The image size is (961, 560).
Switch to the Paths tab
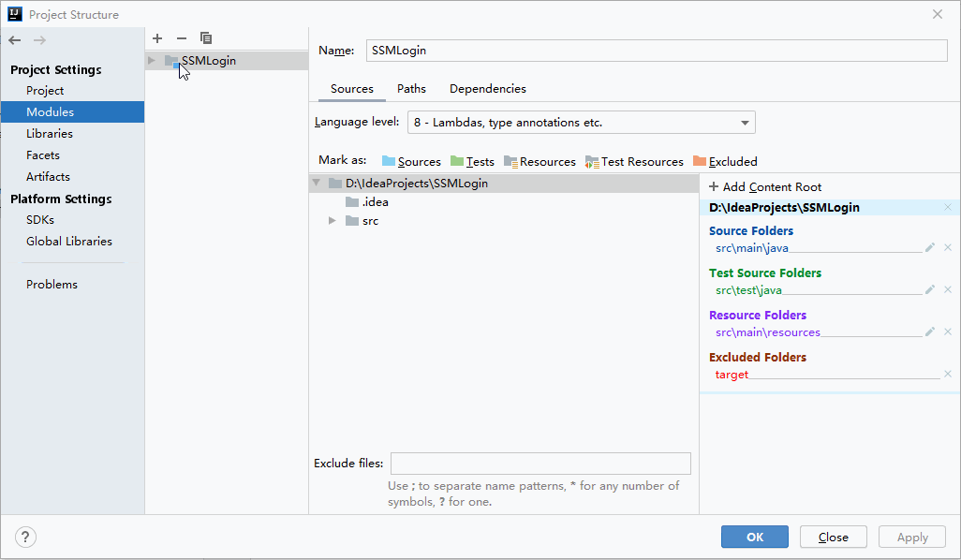[x=411, y=89]
